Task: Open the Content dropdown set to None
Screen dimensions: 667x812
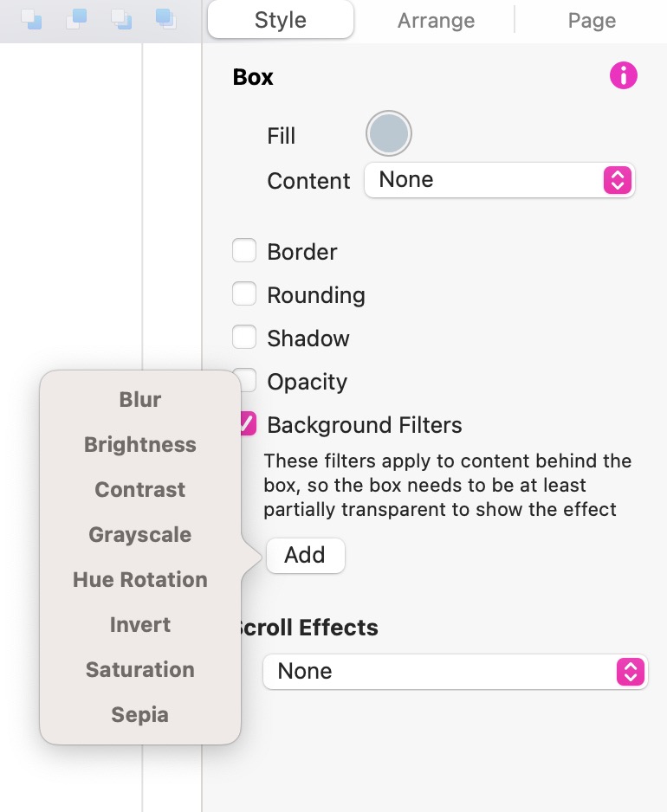Action: tap(500, 180)
